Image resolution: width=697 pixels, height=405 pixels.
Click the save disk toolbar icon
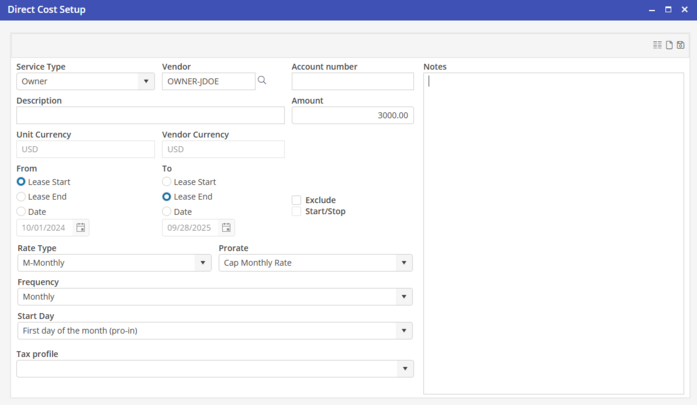tap(681, 45)
